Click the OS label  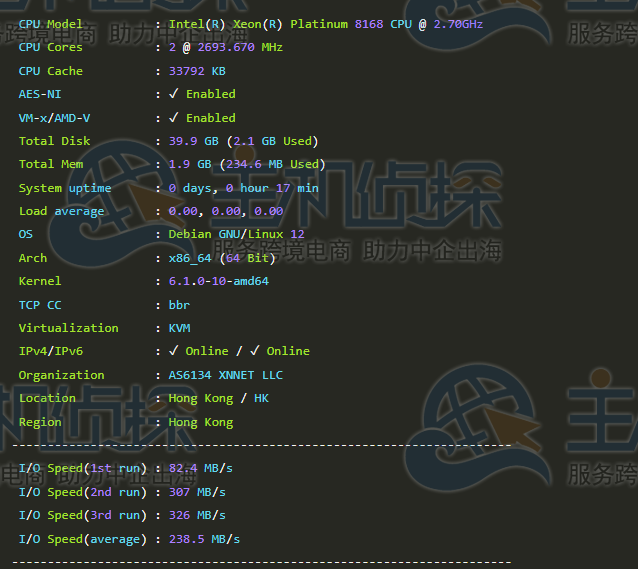coord(26,234)
